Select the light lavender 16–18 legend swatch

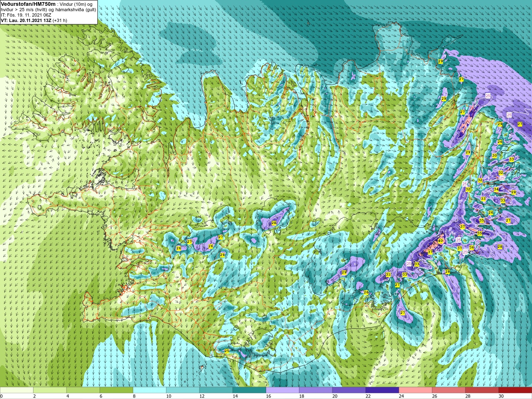point(283,390)
